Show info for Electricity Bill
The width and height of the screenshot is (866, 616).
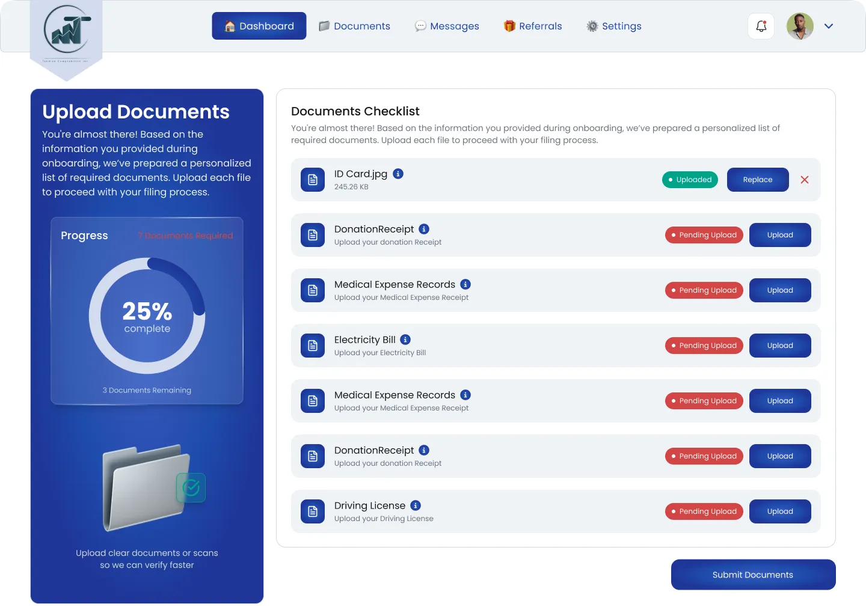[x=405, y=340]
